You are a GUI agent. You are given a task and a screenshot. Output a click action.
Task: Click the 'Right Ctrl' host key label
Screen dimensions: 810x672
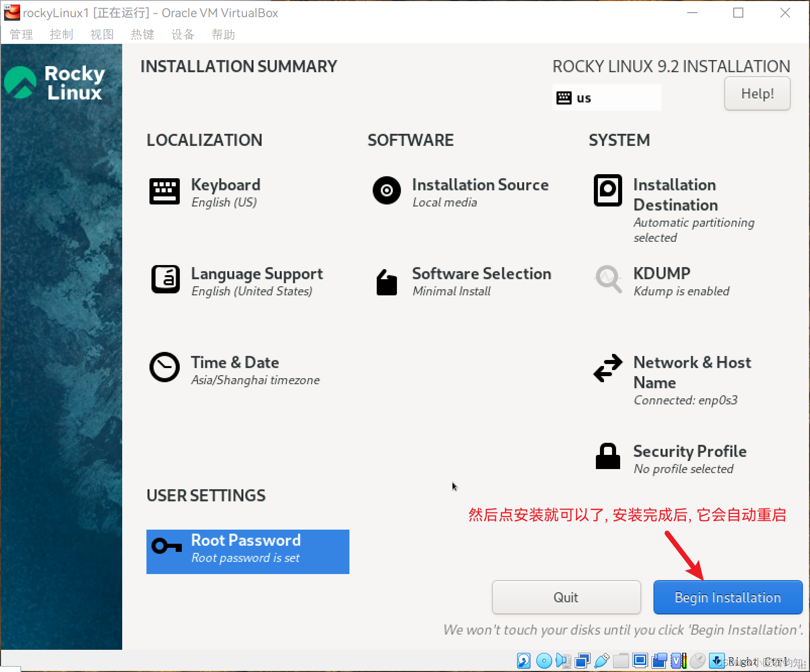(758, 661)
